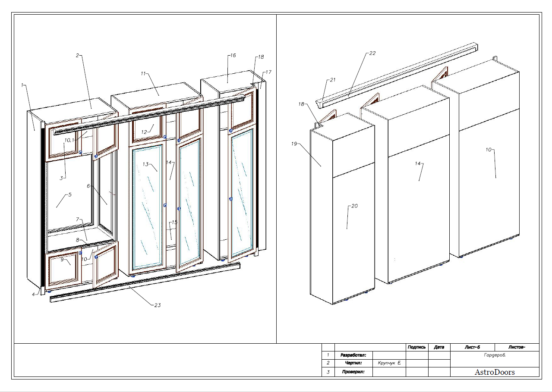Select callout number 2 above left cabinet top
This screenshot has height=392, width=552.
(77, 56)
